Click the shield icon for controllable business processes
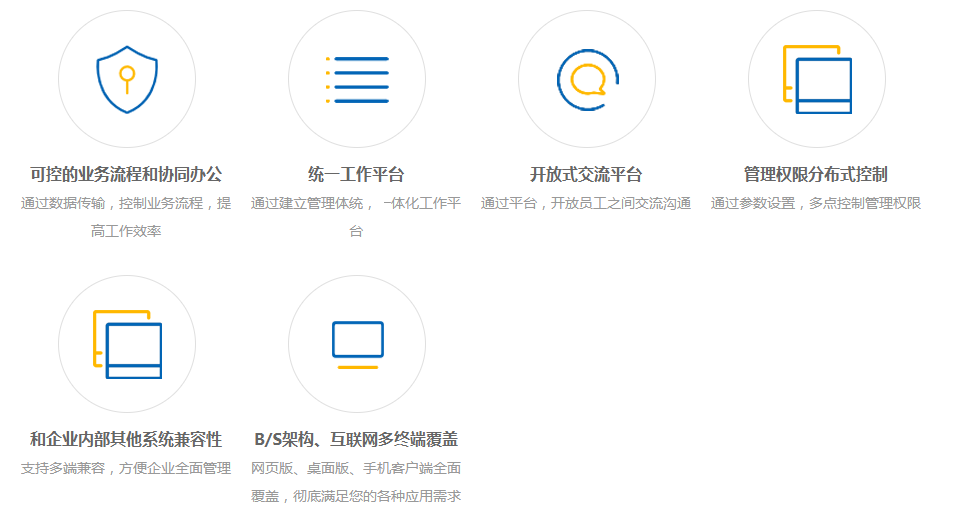The image size is (962, 519). 127,79
